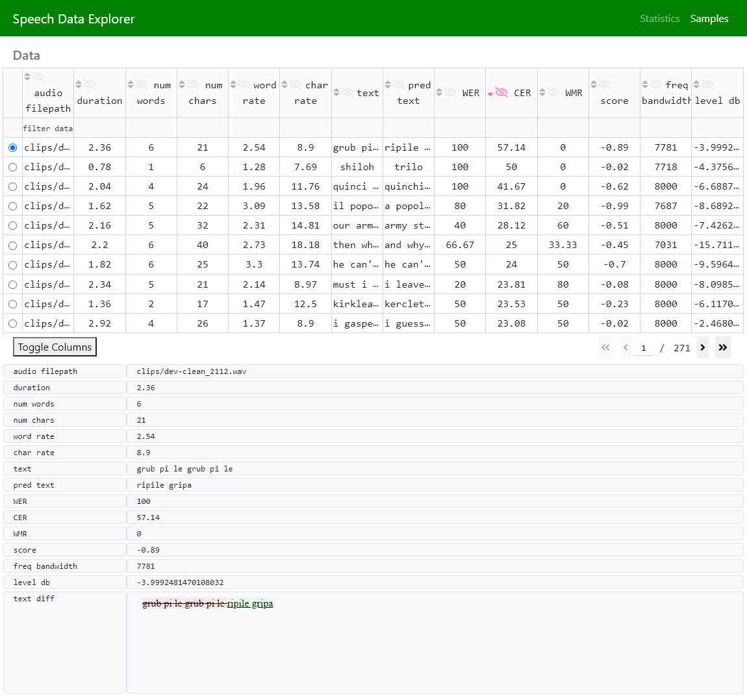
Task: Open the Statistics tab
Action: pyautogui.click(x=659, y=18)
